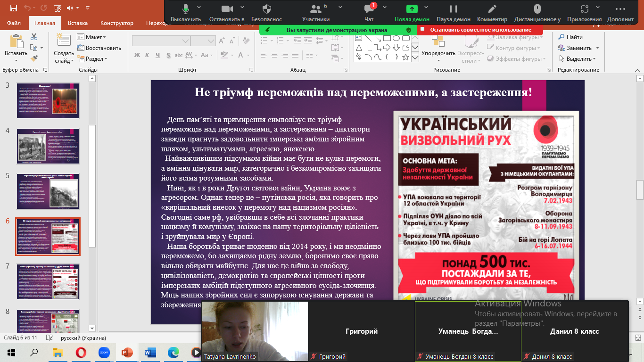Open the Zoom Участники participants panel
644x362 pixels.
click(316, 12)
